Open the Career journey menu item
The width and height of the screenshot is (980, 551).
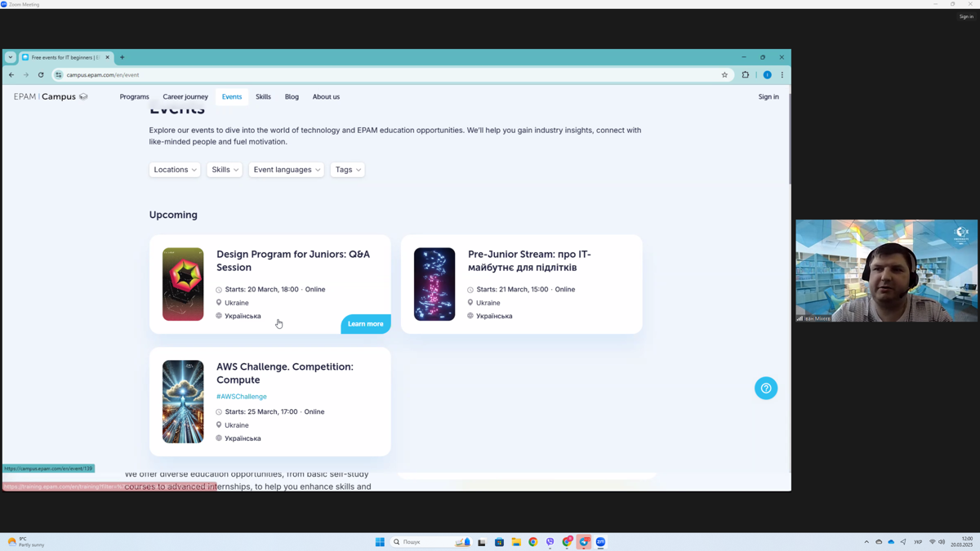point(185,97)
